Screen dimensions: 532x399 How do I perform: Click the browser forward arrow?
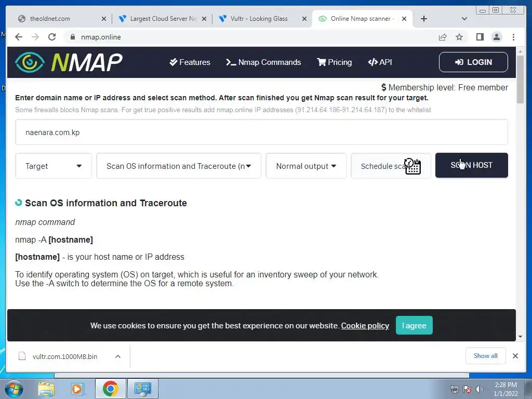tap(35, 37)
